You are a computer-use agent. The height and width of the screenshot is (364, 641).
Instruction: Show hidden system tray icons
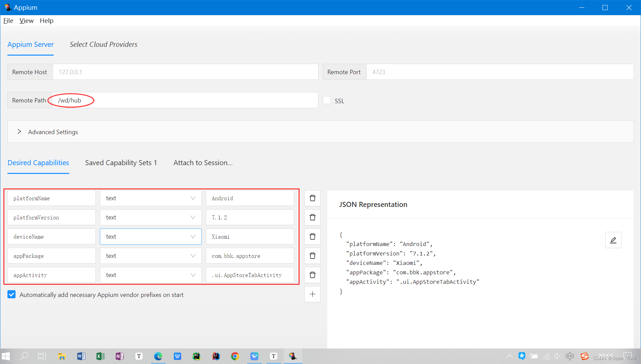(510, 356)
